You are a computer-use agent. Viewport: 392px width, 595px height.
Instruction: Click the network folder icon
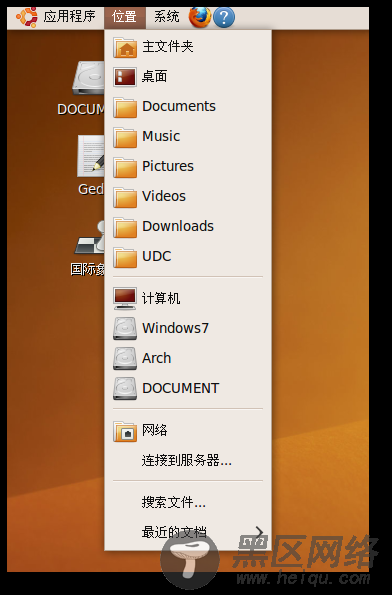(x=125, y=431)
